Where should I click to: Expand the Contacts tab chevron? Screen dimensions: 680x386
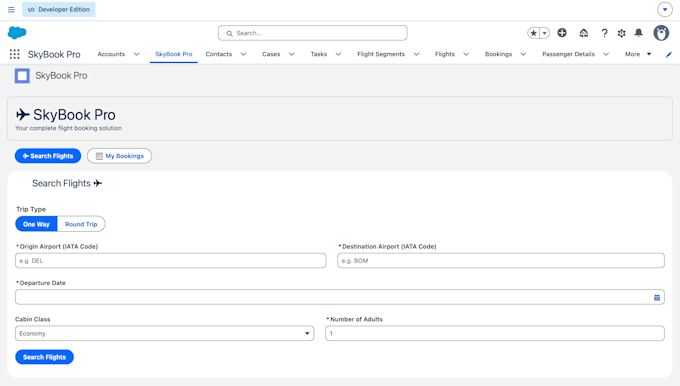243,54
